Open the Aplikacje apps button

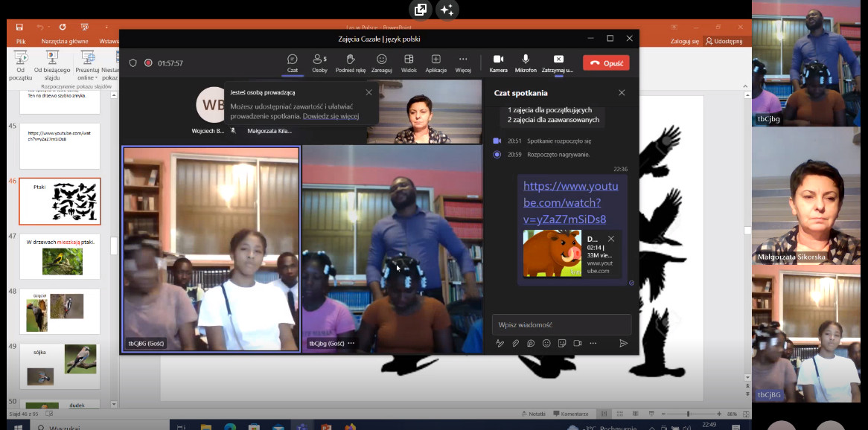(x=435, y=62)
